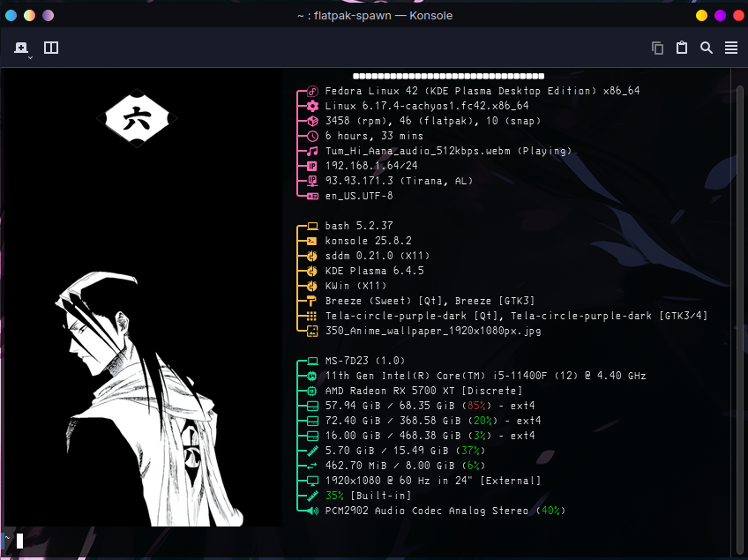
Task: Expand the new tab dropdown arrow
Action: (x=31, y=57)
